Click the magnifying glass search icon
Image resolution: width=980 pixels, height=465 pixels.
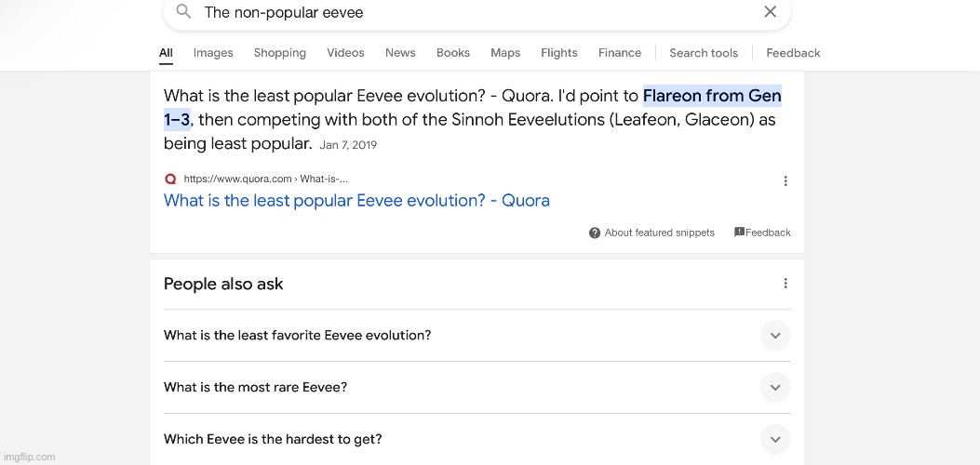183,12
